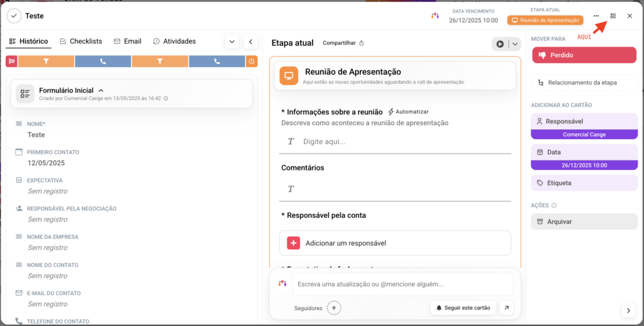Click the play button in Etapa atual header

point(500,44)
